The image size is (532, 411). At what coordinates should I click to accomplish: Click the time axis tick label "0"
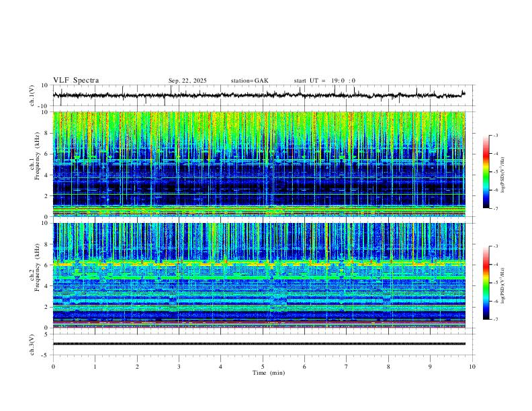pyautogui.click(x=53, y=367)
